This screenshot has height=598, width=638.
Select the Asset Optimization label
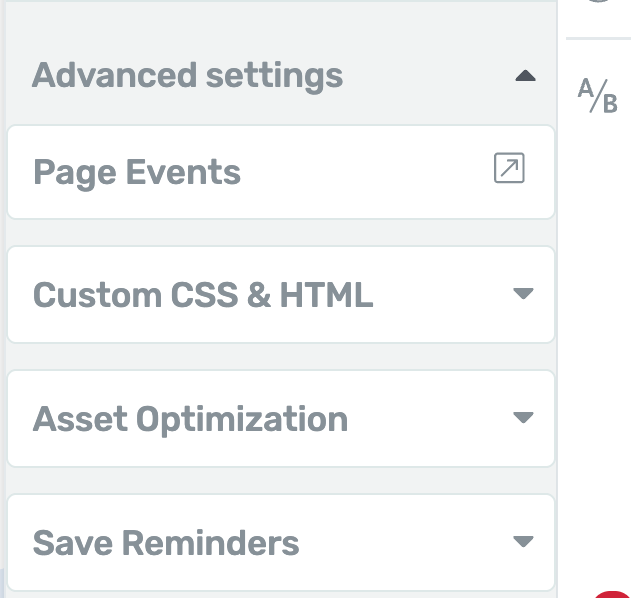pos(190,420)
